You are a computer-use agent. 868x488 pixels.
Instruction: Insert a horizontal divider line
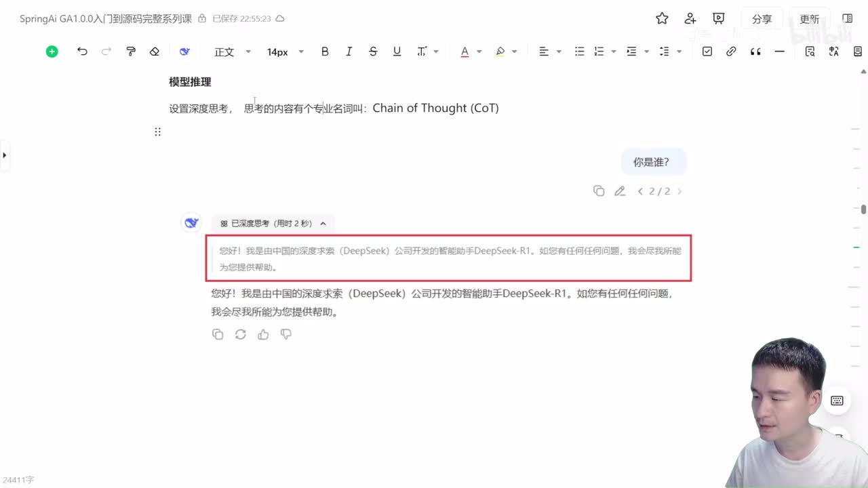point(780,52)
